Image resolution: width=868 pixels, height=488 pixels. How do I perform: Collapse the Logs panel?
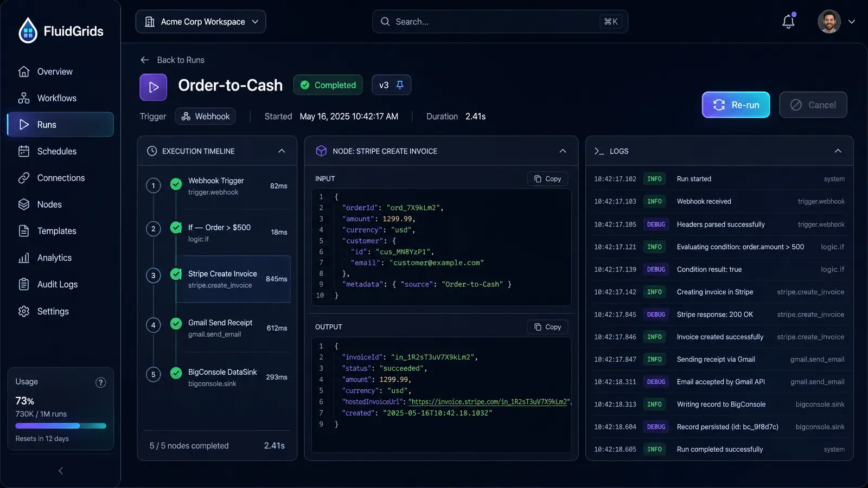[838, 151]
